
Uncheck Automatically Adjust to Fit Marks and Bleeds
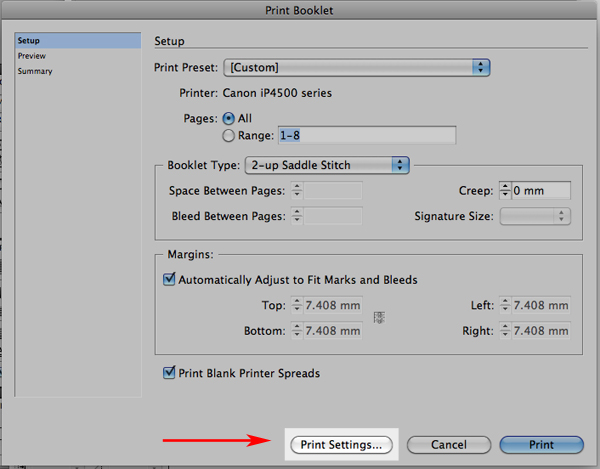[x=169, y=279]
